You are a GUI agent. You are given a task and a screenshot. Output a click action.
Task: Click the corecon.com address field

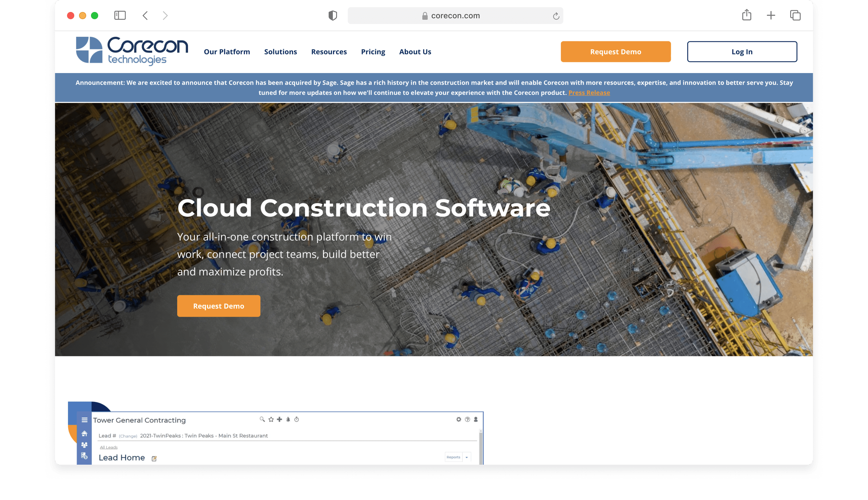point(455,16)
